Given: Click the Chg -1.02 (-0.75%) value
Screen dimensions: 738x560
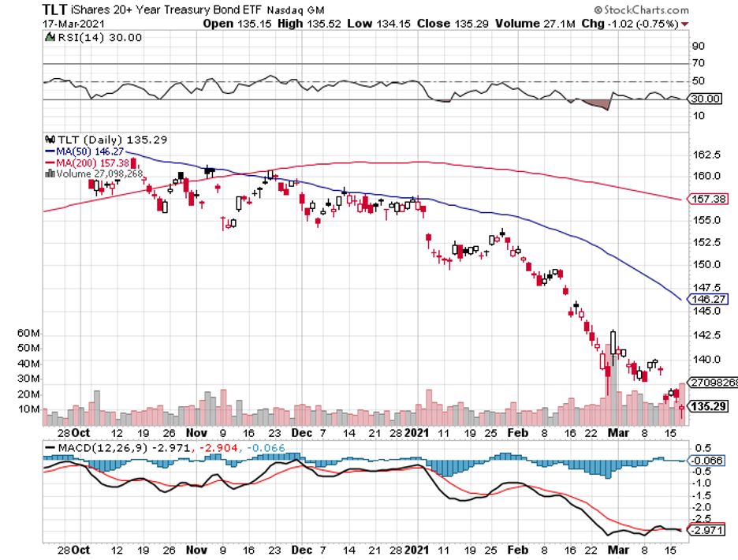Looking at the screenshot, I should tap(630, 24).
